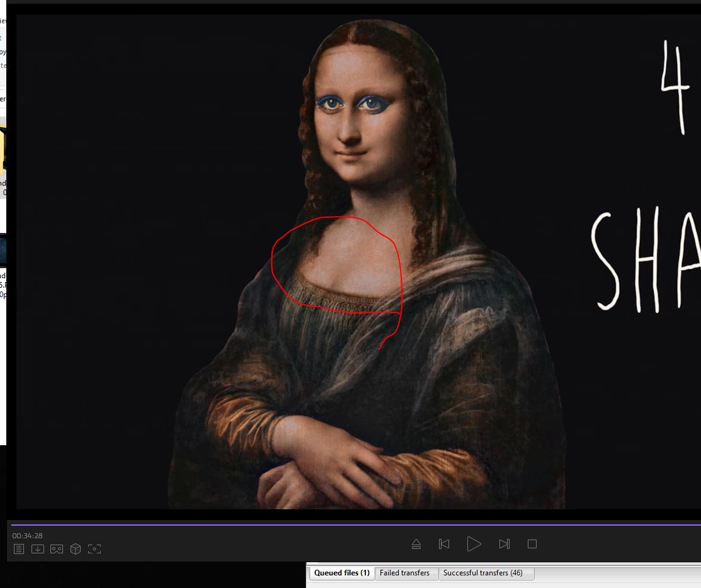Viewport: 701px width, 588px height.
Task: Select the dark blue video thumbnail at left edge
Action: coord(3,249)
